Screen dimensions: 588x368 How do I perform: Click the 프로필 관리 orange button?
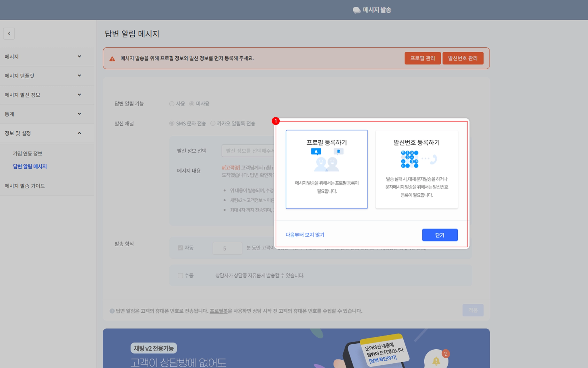pyautogui.click(x=422, y=58)
